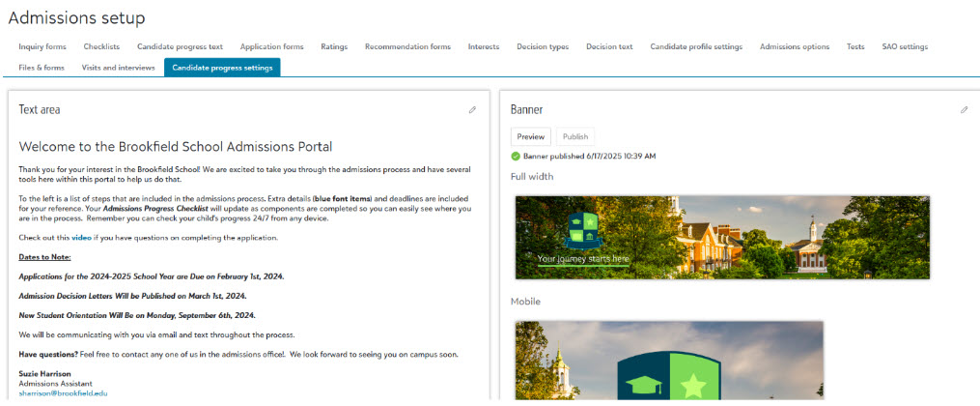Select Visits and interviews tab
Viewport: 980px width, 406px height.
point(118,68)
